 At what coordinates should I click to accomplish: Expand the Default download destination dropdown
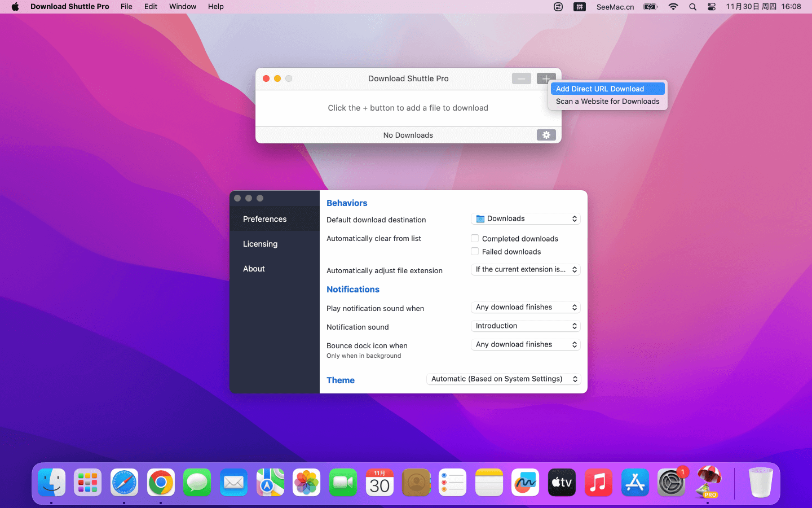tap(526, 219)
